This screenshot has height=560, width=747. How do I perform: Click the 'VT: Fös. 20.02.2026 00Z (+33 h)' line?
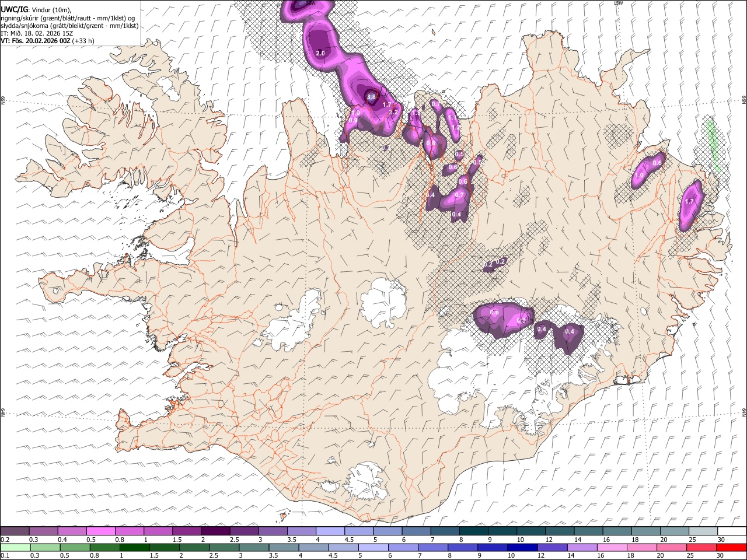point(47,41)
